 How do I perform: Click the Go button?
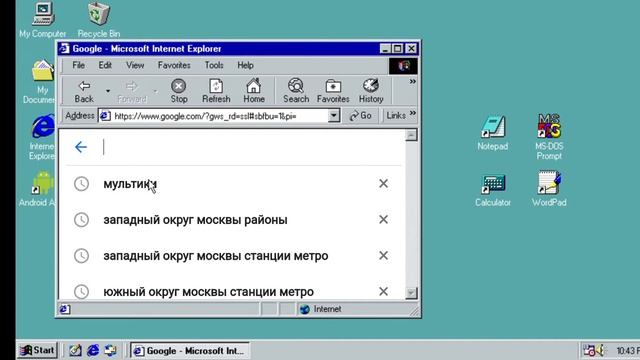pos(360,116)
